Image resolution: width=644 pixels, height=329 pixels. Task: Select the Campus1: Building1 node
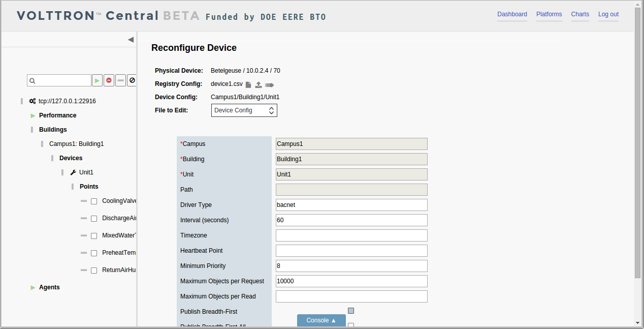click(x=76, y=144)
